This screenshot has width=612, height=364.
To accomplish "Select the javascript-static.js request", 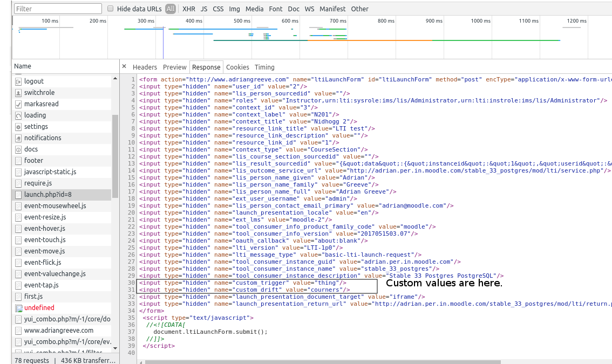I will 62,172.
